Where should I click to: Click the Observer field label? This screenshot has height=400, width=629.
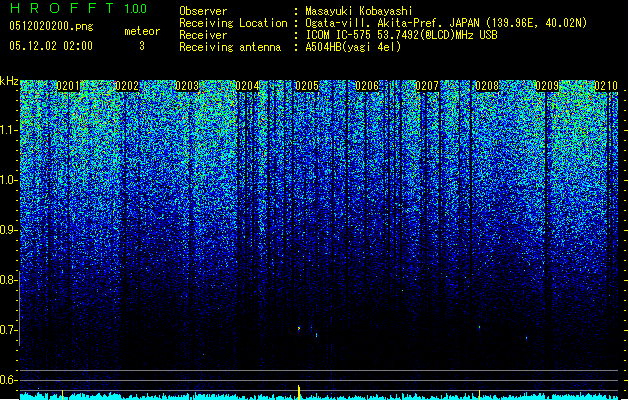pos(203,11)
